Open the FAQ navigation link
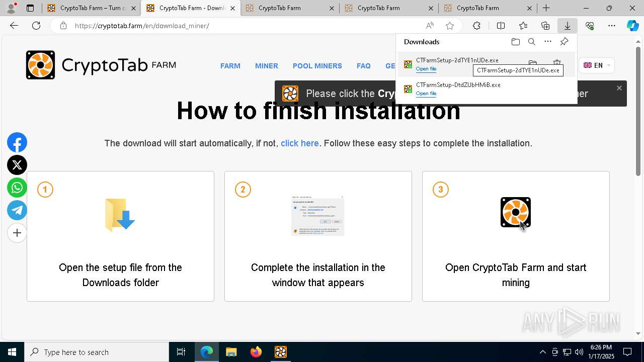The height and width of the screenshot is (362, 644). [x=364, y=66]
